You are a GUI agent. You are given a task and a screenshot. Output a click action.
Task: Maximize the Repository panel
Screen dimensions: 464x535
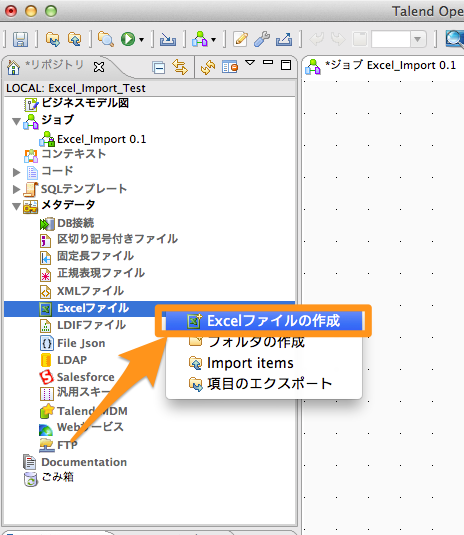coord(286,65)
